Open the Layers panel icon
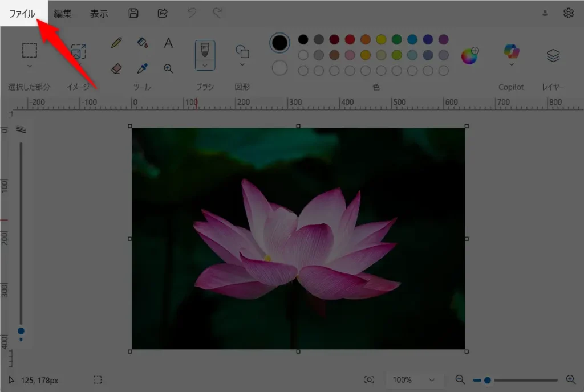Viewport: 584px width, 392px height. tap(553, 55)
